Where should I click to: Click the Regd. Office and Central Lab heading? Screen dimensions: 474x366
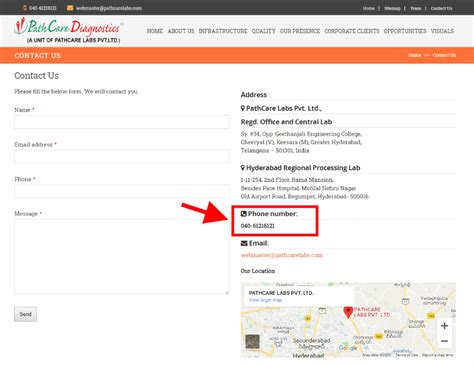tap(286, 122)
